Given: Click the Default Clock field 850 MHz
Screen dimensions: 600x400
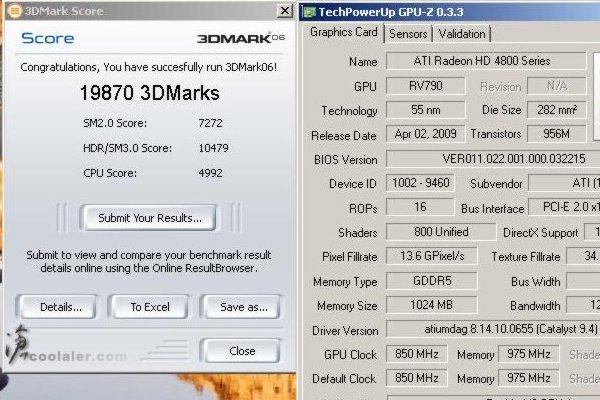Looking at the screenshot, I should 417,378.
